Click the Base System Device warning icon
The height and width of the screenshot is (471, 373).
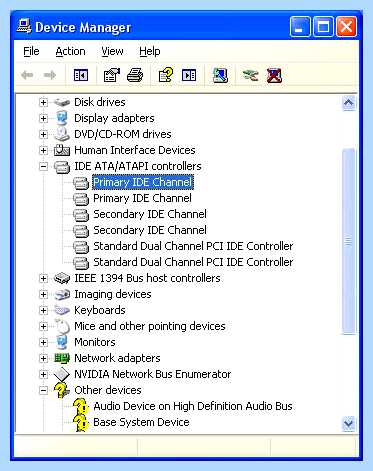[81, 423]
